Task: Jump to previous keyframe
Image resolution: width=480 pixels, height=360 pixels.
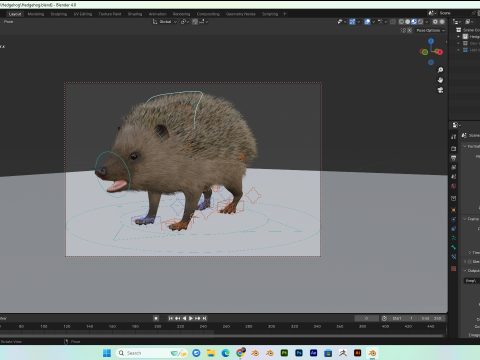Action: pyautogui.click(x=177, y=318)
